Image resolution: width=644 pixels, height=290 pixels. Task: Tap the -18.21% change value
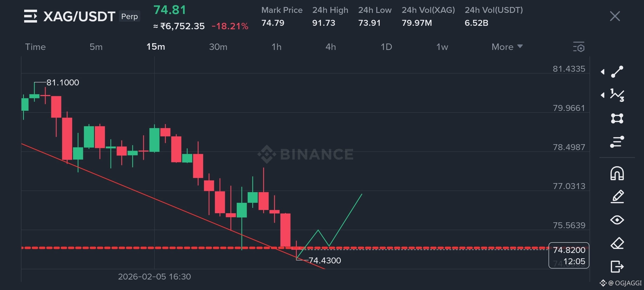230,26
